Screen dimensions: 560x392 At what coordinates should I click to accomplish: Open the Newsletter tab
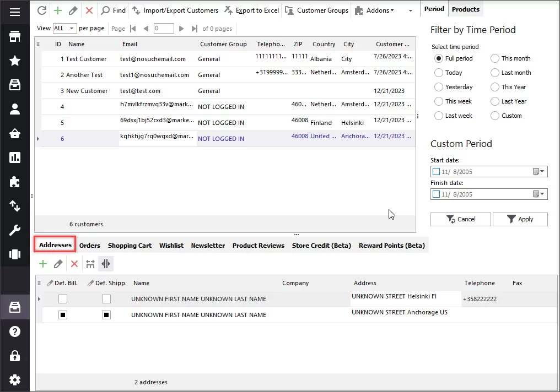point(208,246)
